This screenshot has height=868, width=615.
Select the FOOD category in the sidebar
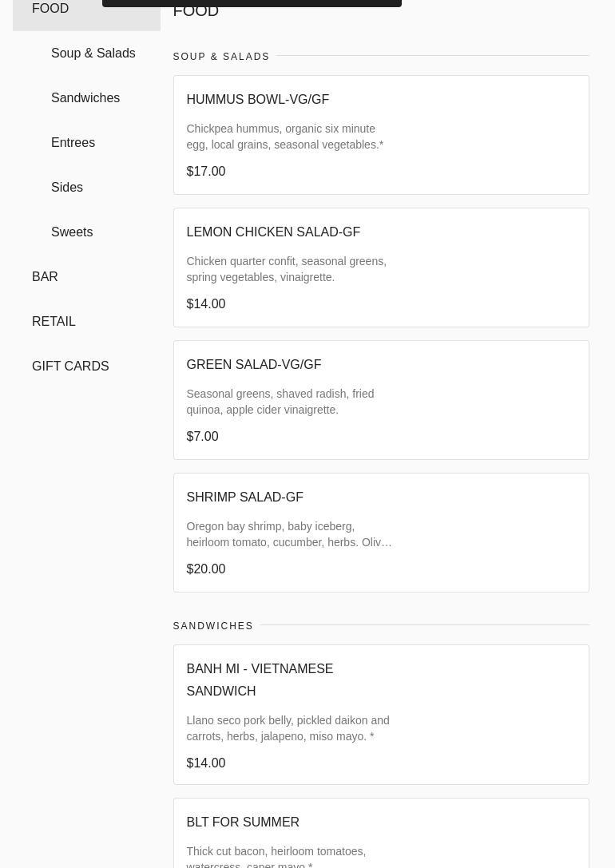click(50, 9)
